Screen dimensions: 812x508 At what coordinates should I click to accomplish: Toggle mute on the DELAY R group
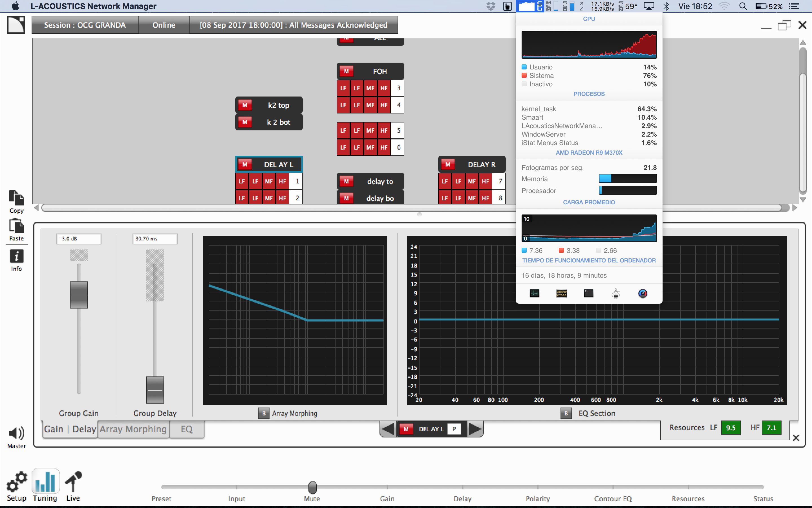tap(448, 164)
